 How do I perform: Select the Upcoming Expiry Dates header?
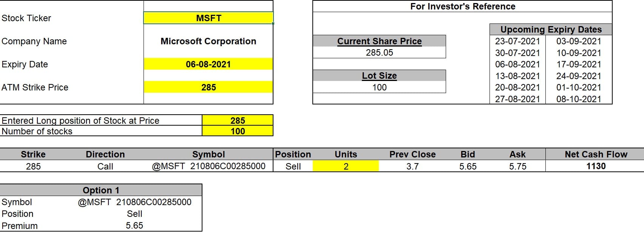[x=551, y=30]
